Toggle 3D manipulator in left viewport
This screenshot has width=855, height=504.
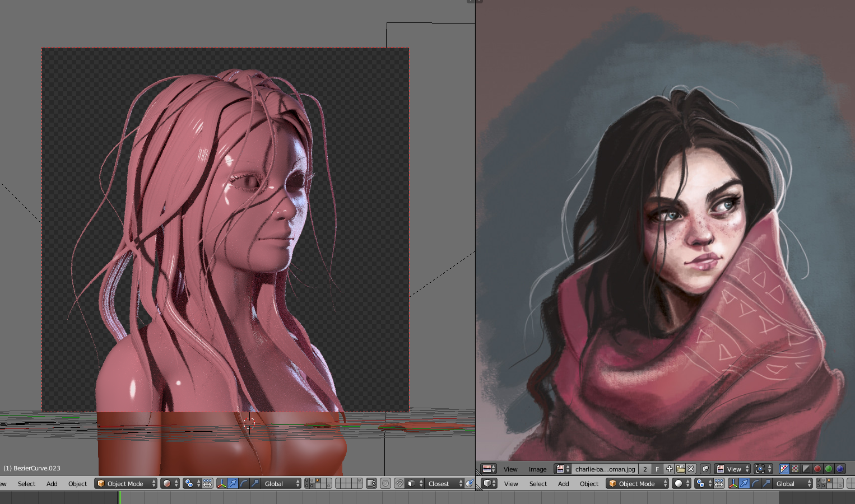[x=222, y=483]
